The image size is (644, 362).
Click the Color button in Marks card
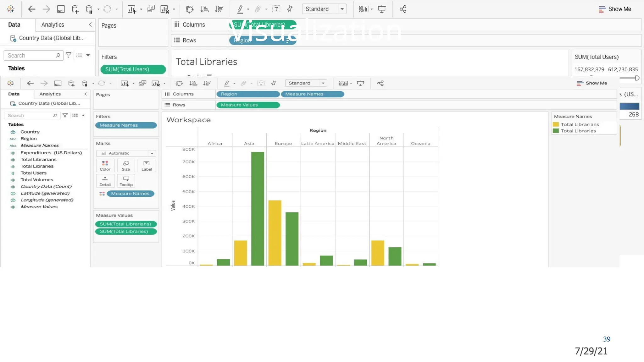click(105, 165)
